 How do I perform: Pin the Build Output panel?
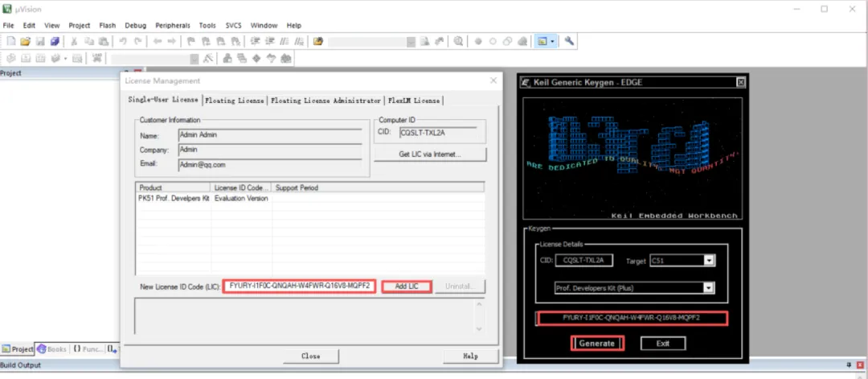click(x=850, y=365)
